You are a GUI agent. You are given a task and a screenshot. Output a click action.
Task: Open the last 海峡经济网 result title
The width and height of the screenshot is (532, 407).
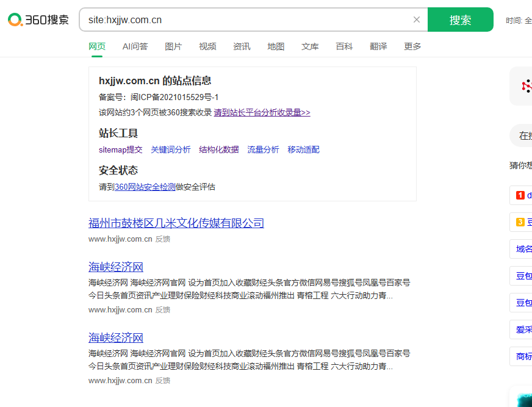(116, 338)
